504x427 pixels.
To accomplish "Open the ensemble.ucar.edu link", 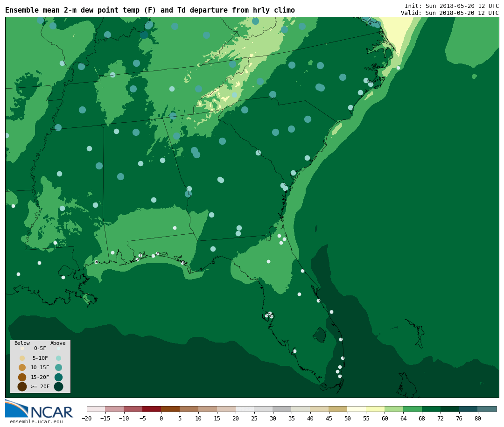I will coord(36,422).
